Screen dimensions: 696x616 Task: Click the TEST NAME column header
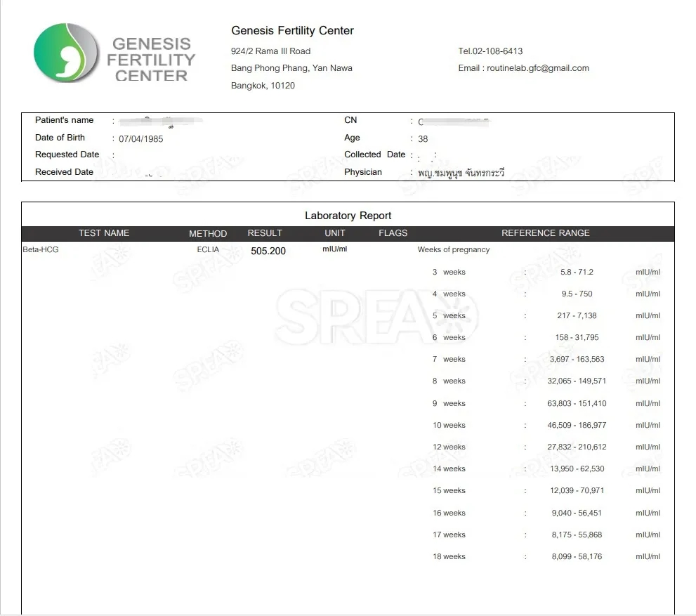104,233
